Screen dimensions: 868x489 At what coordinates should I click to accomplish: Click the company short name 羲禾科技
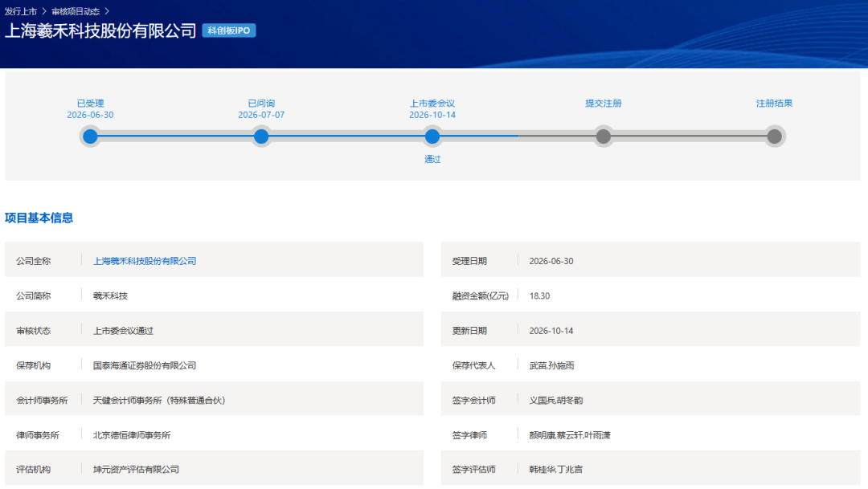[x=110, y=296]
